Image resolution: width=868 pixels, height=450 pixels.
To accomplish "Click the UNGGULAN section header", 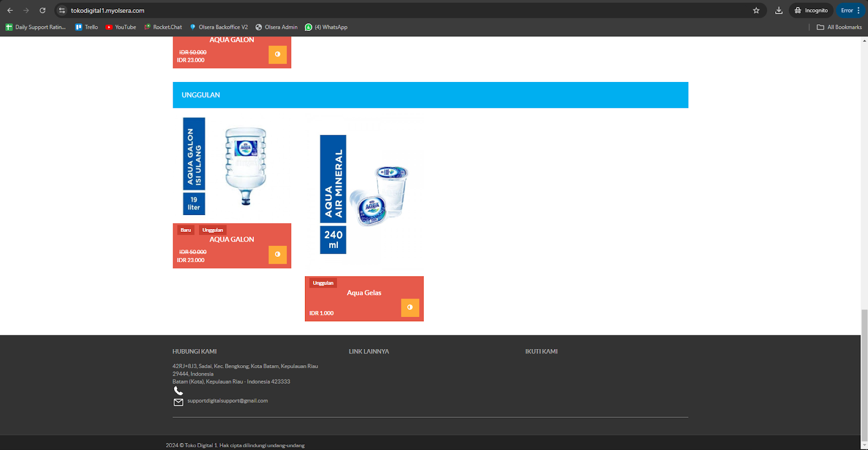I will pyautogui.click(x=430, y=95).
